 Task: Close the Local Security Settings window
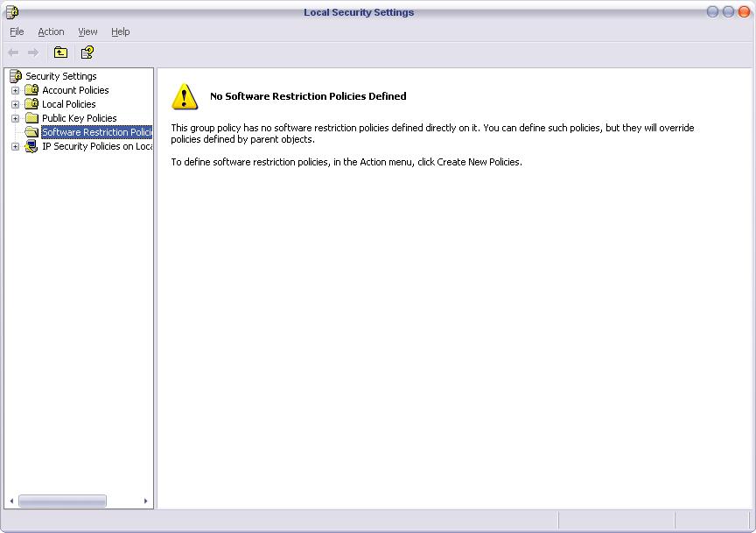coord(745,11)
